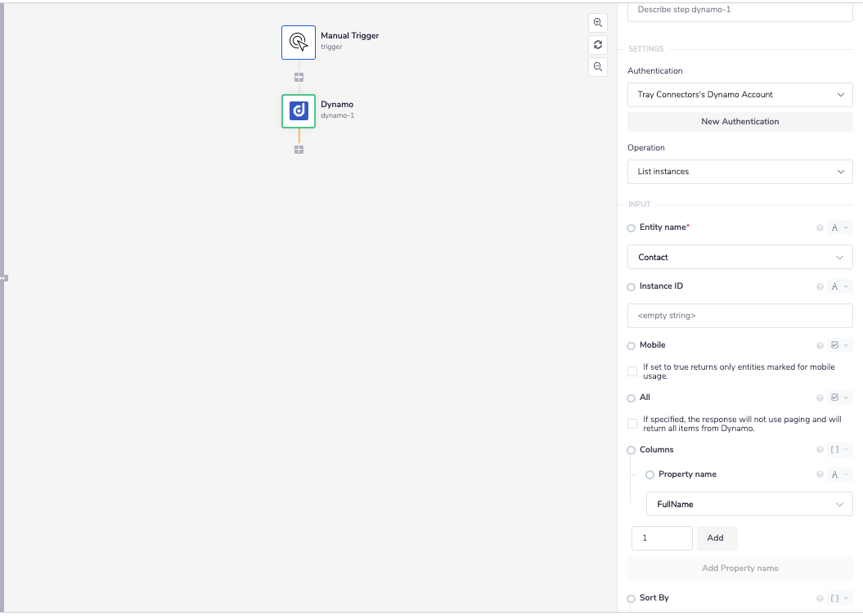Click the step description text field

(x=739, y=10)
